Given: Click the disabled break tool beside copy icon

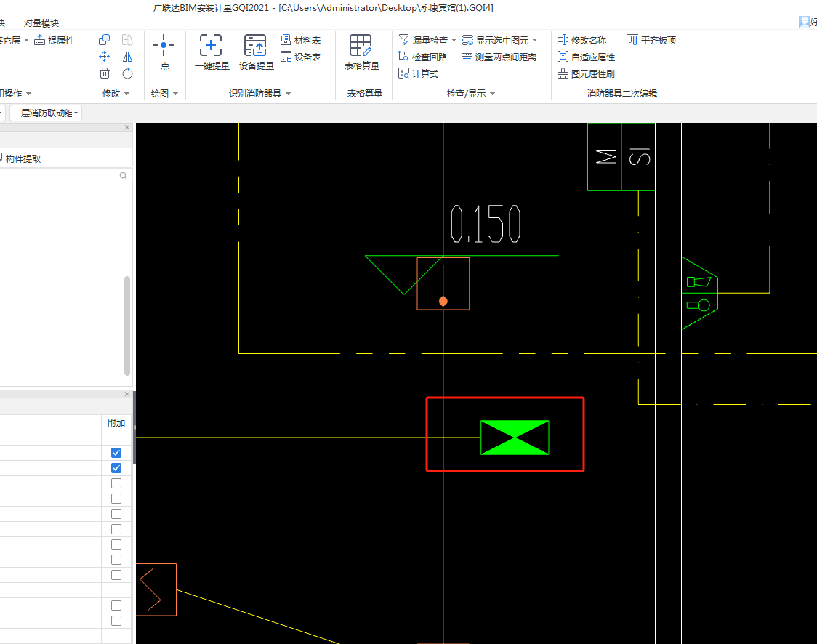Looking at the screenshot, I should tap(127, 40).
